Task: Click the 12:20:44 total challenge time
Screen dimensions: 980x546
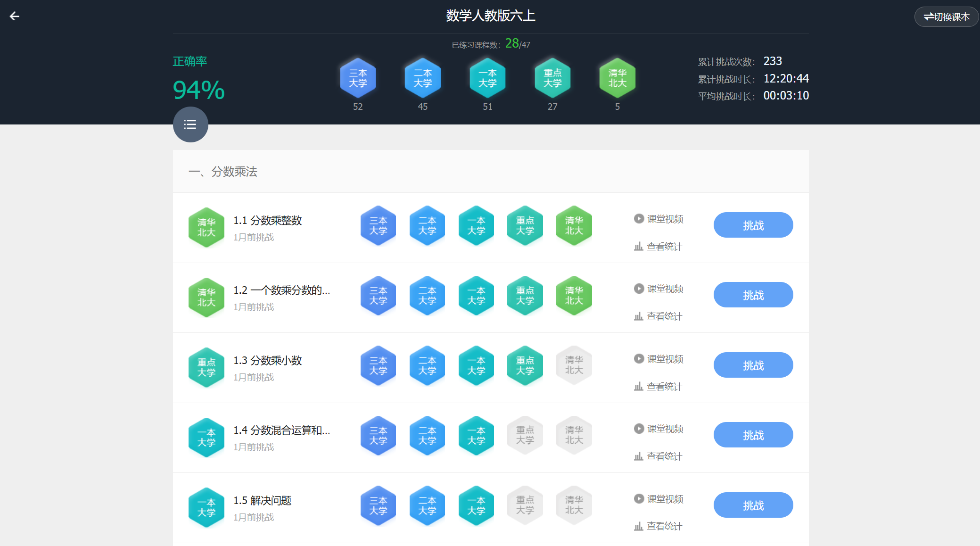Action: [786, 78]
